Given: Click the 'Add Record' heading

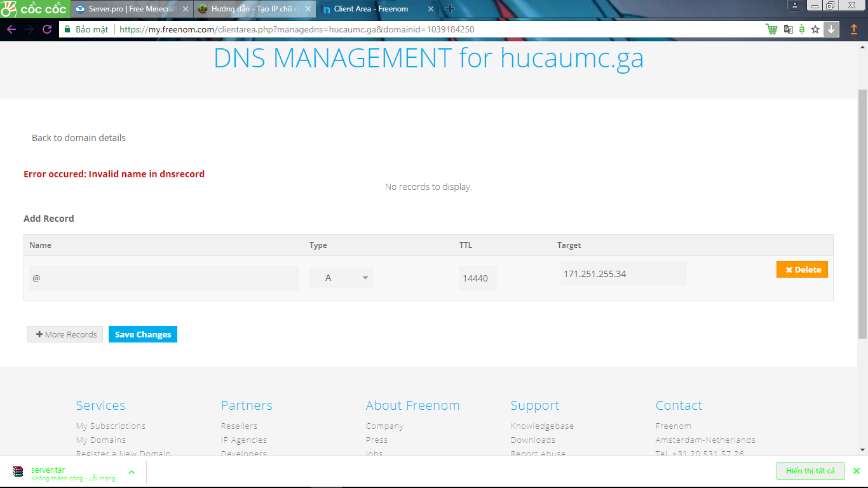Looking at the screenshot, I should pos(49,219).
